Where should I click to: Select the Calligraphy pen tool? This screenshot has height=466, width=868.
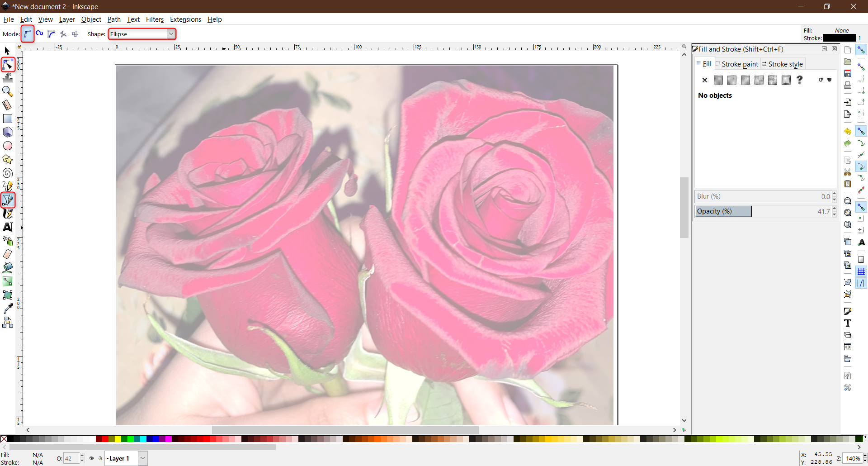click(7, 214)
